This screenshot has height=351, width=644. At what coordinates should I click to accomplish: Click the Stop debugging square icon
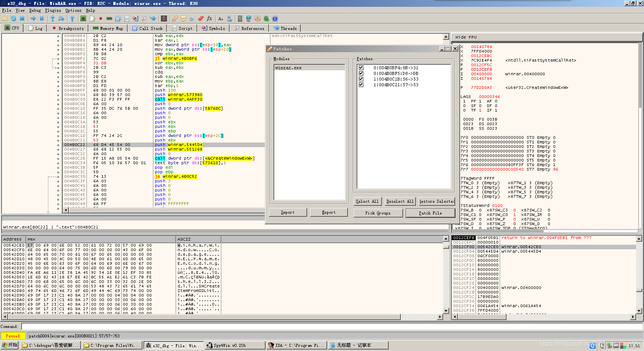pos(22,19)
